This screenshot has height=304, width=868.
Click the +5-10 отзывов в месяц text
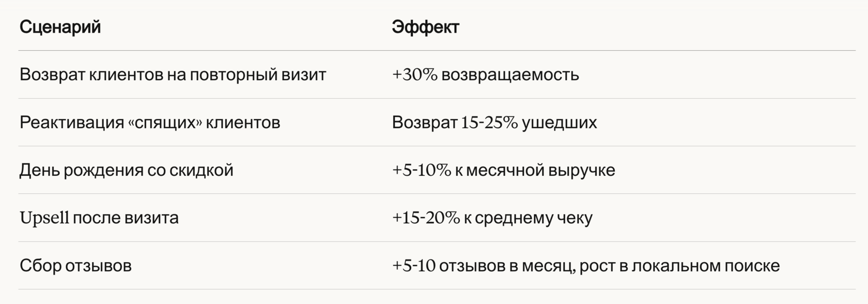pos(483,266)
